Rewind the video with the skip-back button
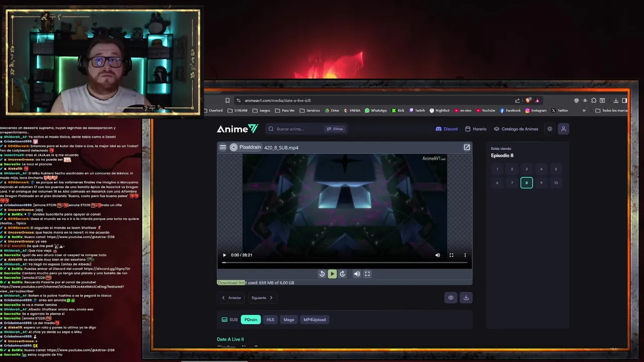Viewport: 644px width, 362px height. coord(322,274)
